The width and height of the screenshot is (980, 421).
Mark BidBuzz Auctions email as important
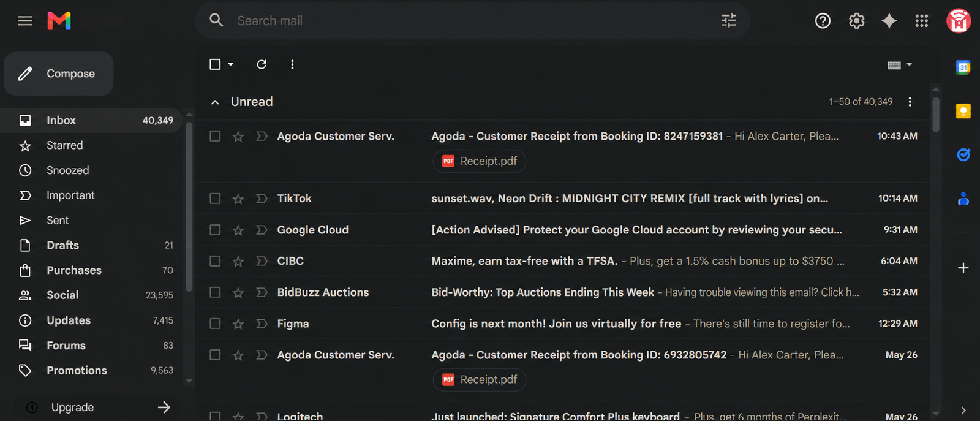(x=262, y=292)
